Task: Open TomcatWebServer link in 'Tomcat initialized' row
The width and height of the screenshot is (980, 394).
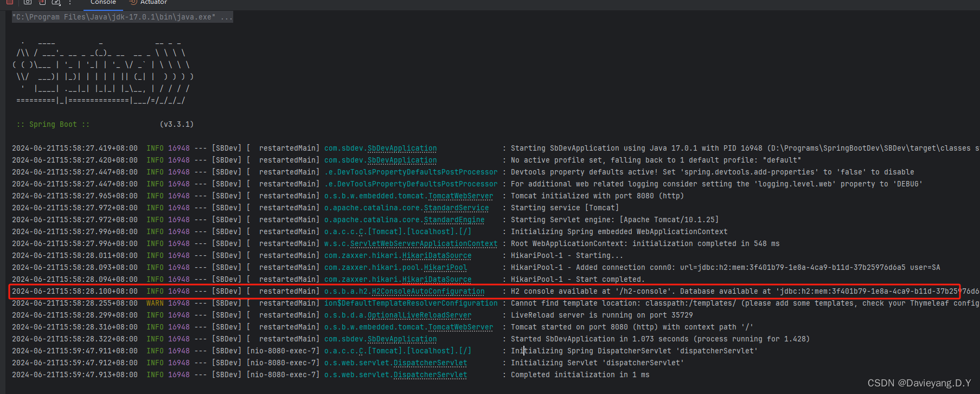Action: point(460,196)
